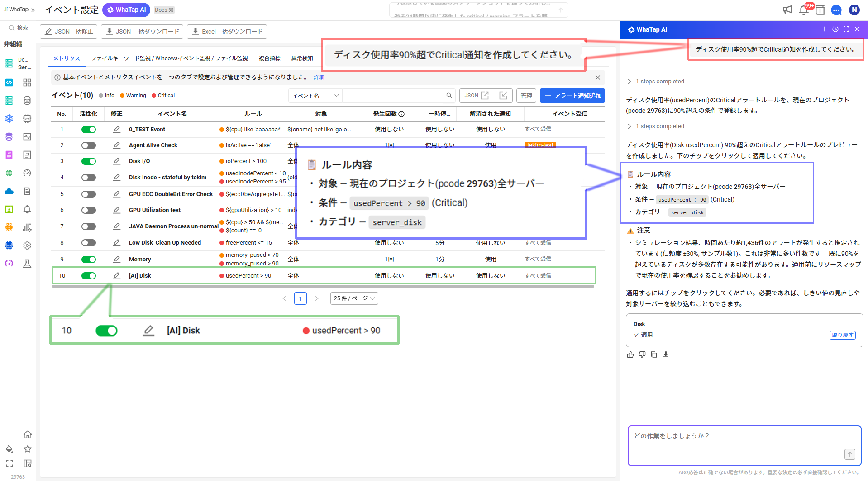Click the どの作業をしましょうか？ chat input
Viewport: 868px width, 481px height.
point(744,445)
